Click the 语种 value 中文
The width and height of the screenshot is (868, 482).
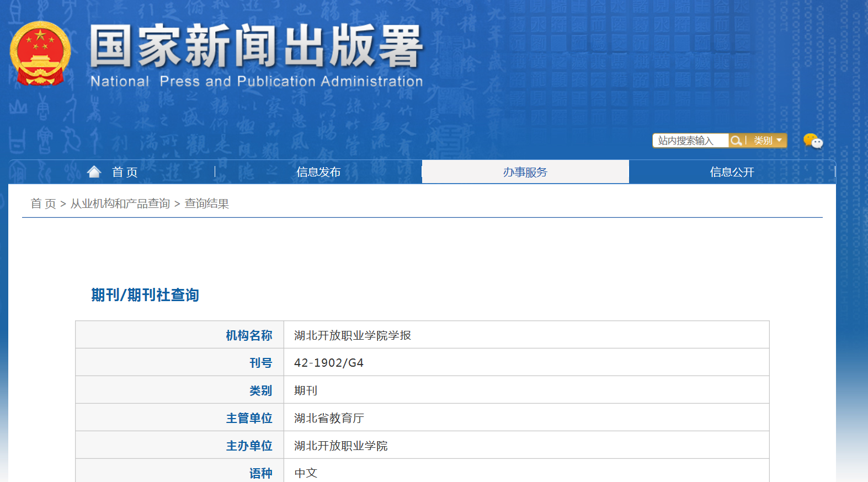click(x=306, y=473)
